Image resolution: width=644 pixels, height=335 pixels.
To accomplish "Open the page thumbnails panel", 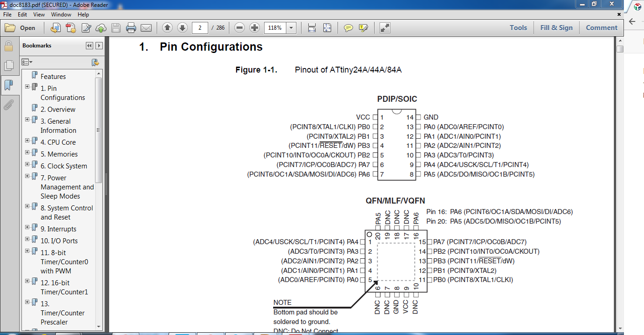I will tap(9, 65).
